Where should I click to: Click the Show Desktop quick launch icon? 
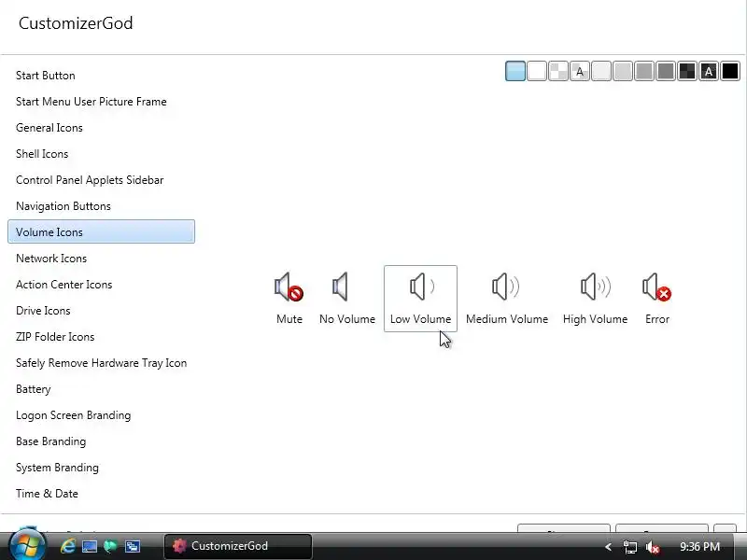tap(89, 546)
